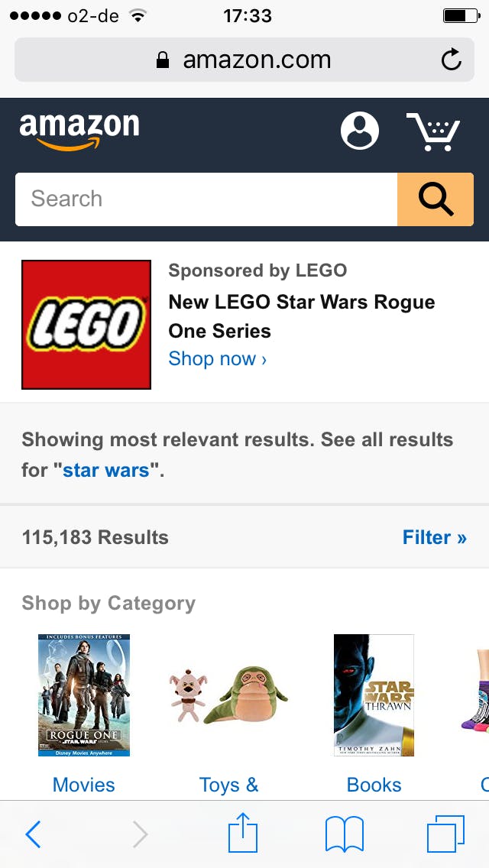Open the shopping cart
Image resolution: width=489 pixels, height=868 pixels.
point(433,131)
